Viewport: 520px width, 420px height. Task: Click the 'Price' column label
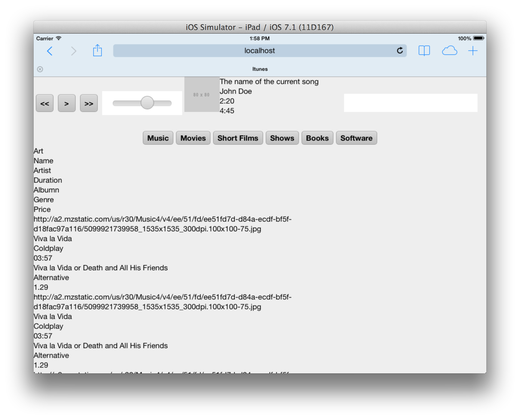42,209
